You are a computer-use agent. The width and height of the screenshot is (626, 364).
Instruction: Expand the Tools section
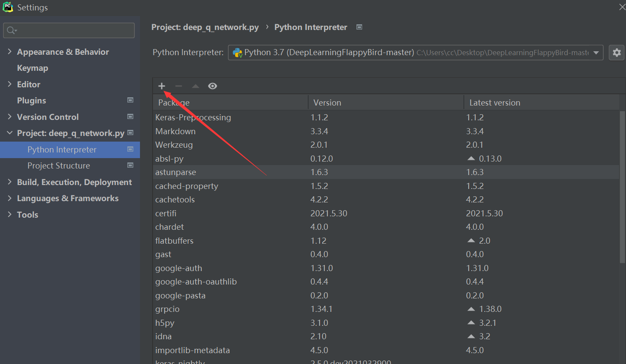coord(10,215)
